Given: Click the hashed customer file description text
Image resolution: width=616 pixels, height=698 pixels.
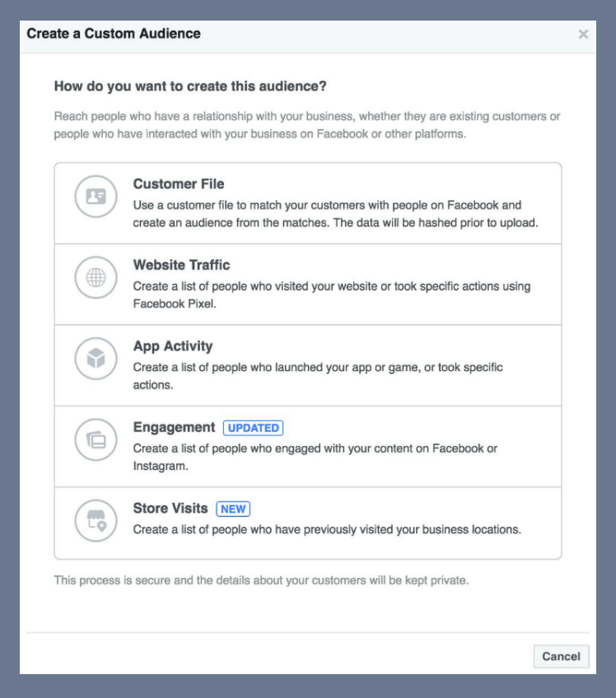Looking at the screenshot, I should point(335,214).
